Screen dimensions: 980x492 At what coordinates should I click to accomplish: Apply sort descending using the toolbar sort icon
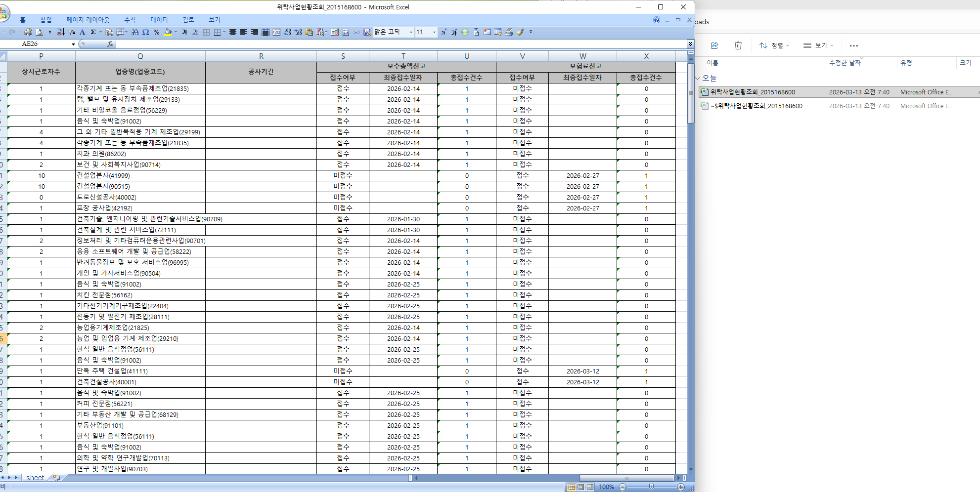[60, 32]
